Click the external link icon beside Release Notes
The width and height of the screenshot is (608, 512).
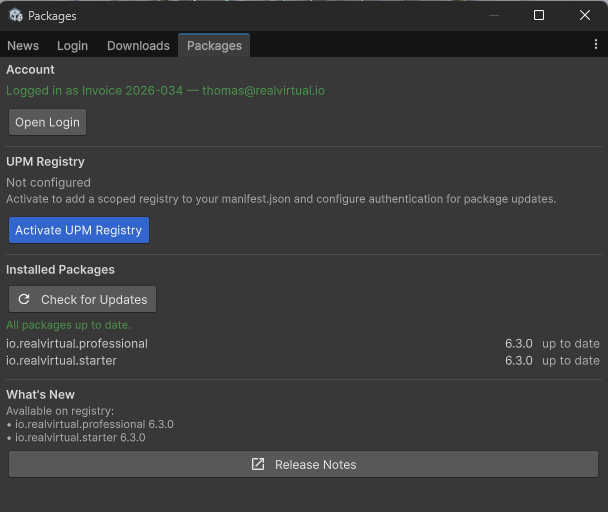point(258,464)
